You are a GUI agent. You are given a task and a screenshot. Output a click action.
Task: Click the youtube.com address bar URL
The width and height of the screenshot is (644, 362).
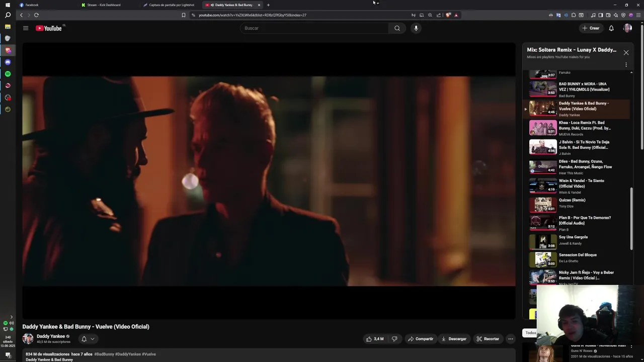click(x=253, y=15)
